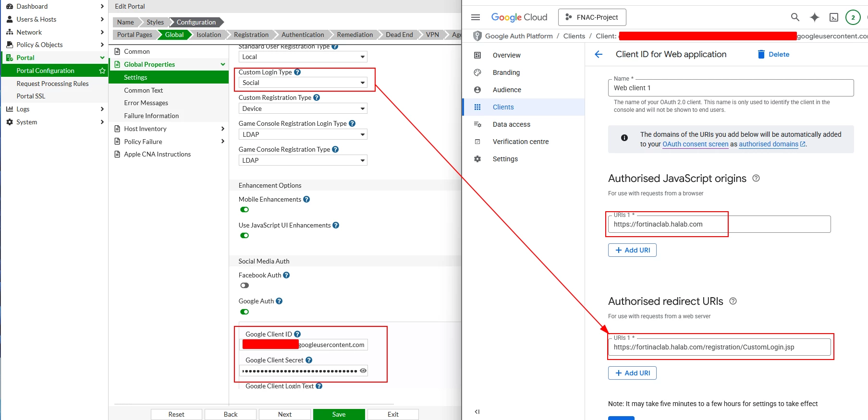This screenshot has width=868, height=420.
Task: Click the redirect URI CustomLogin.jsp field
Action: click(719, 347)
